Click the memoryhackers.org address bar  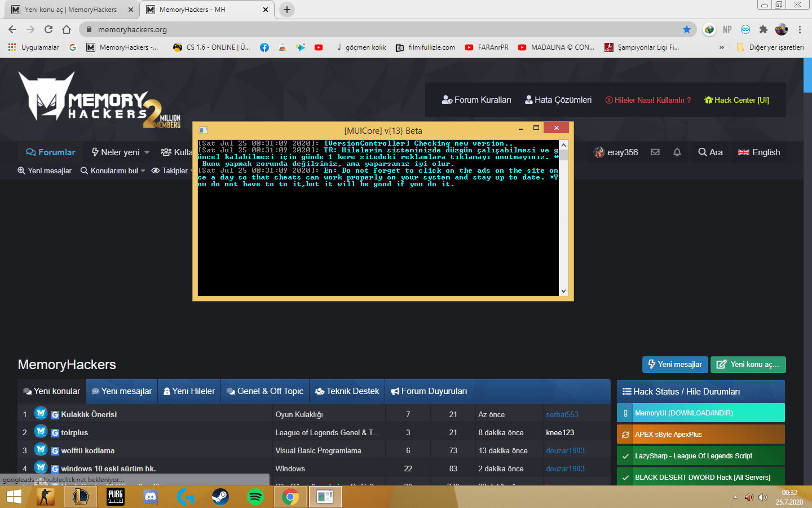pyautogui.click(x=389, y=29)
